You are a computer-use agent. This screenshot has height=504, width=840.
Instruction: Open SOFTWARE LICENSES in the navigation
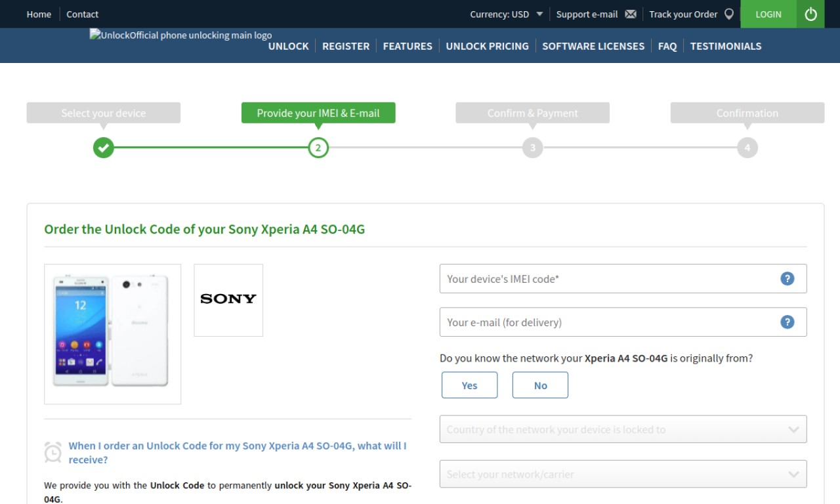[x=593, y=46]
